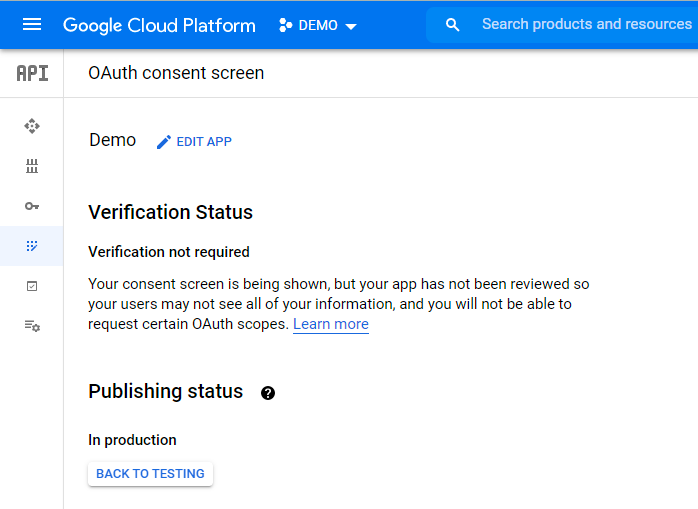Click the Publishing status help icon

coord(268,393)
